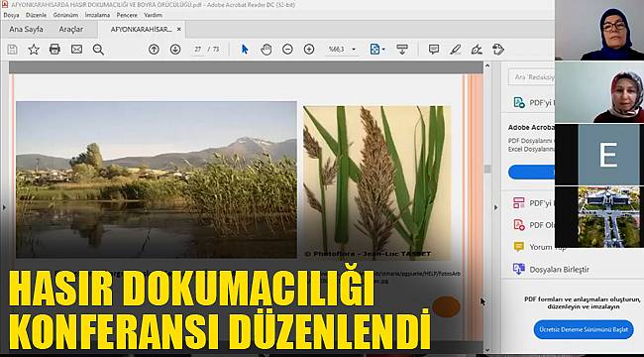644x357 pixels.
Task: Go to next page arrow
Action: (x=175, y=50)
